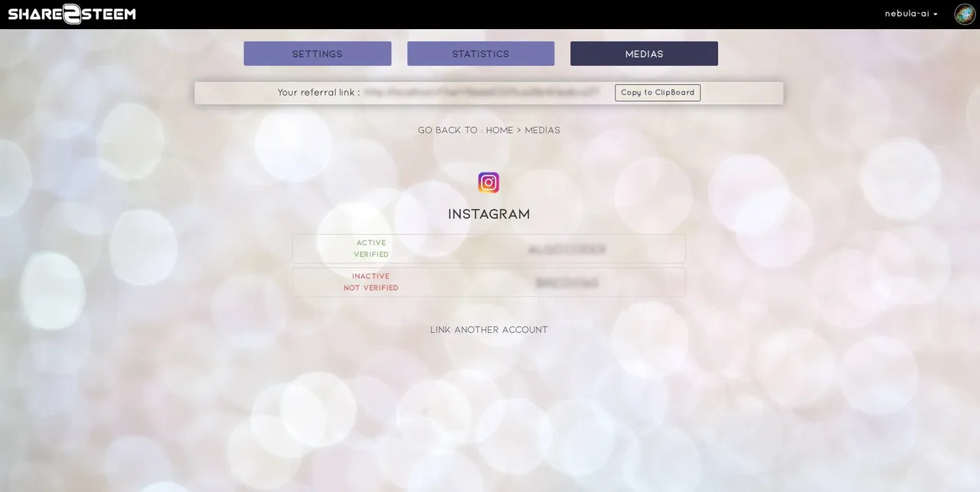Click the user avatar in top bar
Image resolution: width=980 pixels, height=492 pixels.
click(x=965, y=14)
